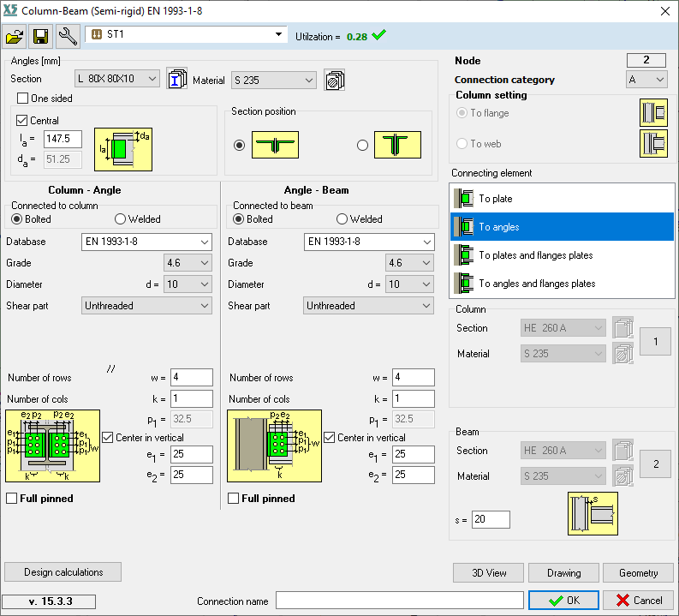
Task: Select To plate connecting element
Action: (562, 199)
